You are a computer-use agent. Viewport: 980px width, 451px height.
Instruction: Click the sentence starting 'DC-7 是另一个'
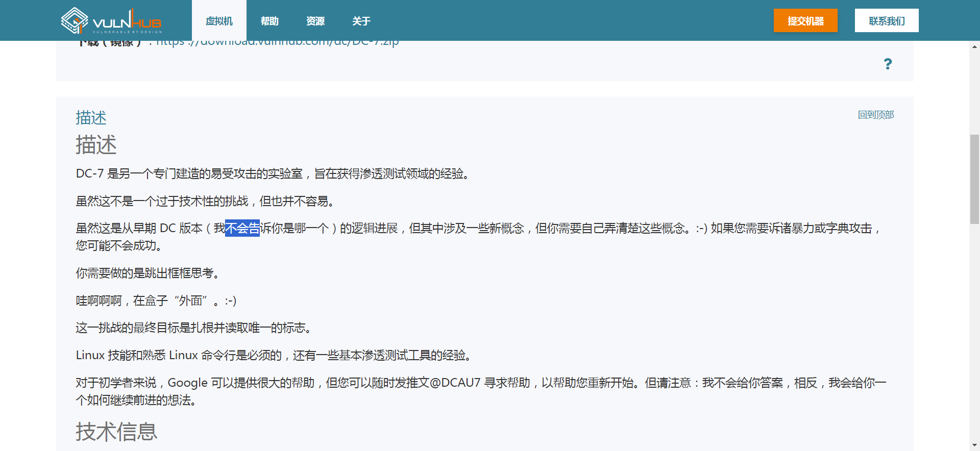tap(273, 173)
